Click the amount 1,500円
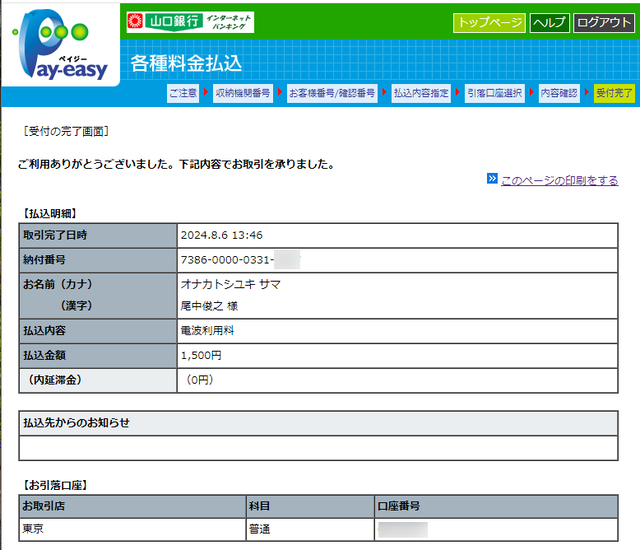This screenshot has height=550, width=640. 201,355
